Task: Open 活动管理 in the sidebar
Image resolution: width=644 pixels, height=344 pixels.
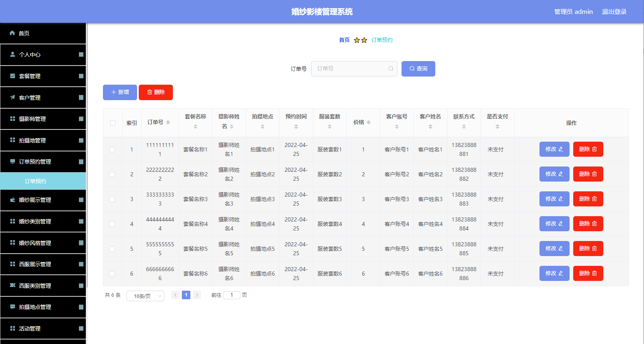Action: 43,329
